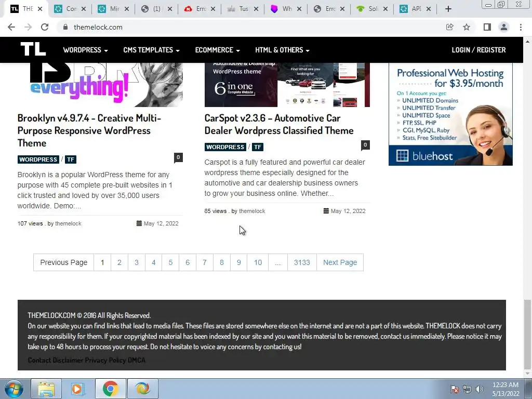Expand the WORDPRESS nav dropdown
The height and width of the screenshot is (399, 532).
[86, 50]
